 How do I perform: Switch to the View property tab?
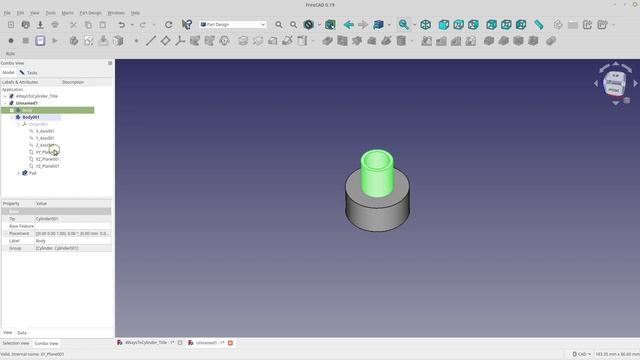pos(8,333)
